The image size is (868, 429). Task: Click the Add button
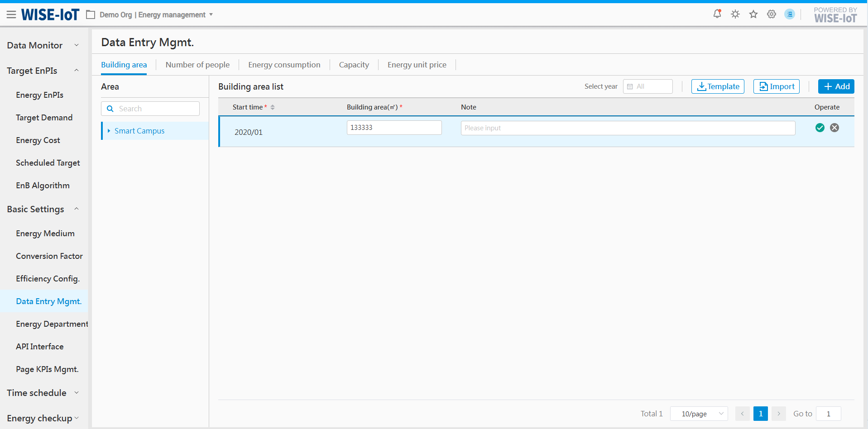(x=836, y=86)
